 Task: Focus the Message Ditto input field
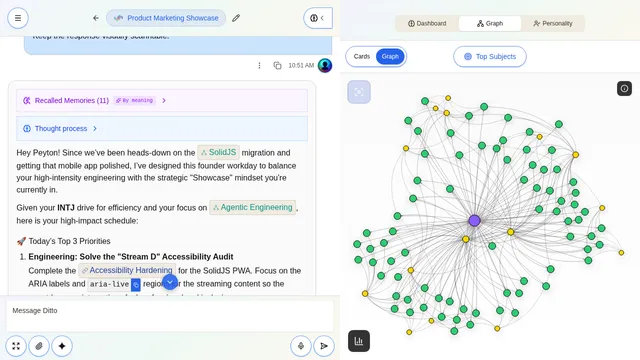point(170,316)
